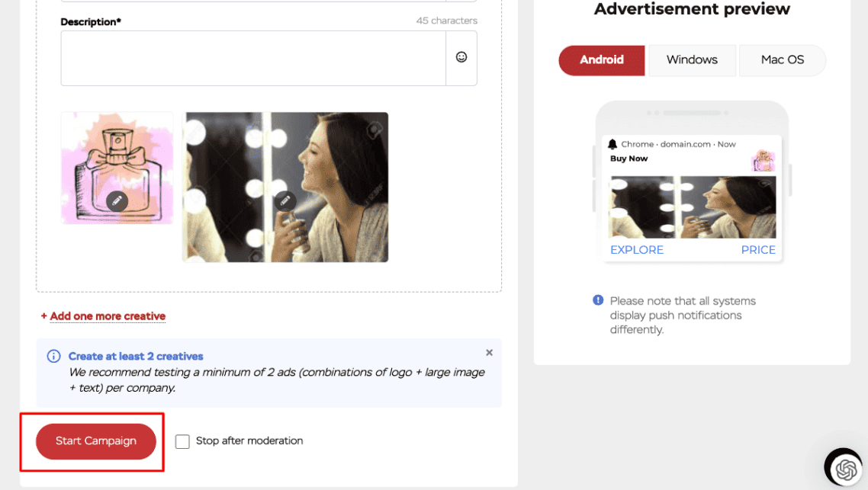Click the blue exclamation icon under the preview
868x490 pixels.
tap(598, 301)
